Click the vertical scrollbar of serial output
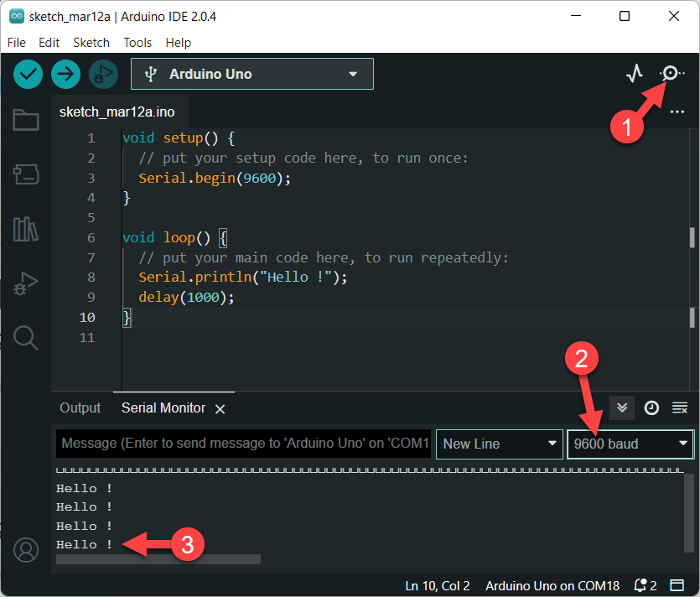 [x=688, y=513]
